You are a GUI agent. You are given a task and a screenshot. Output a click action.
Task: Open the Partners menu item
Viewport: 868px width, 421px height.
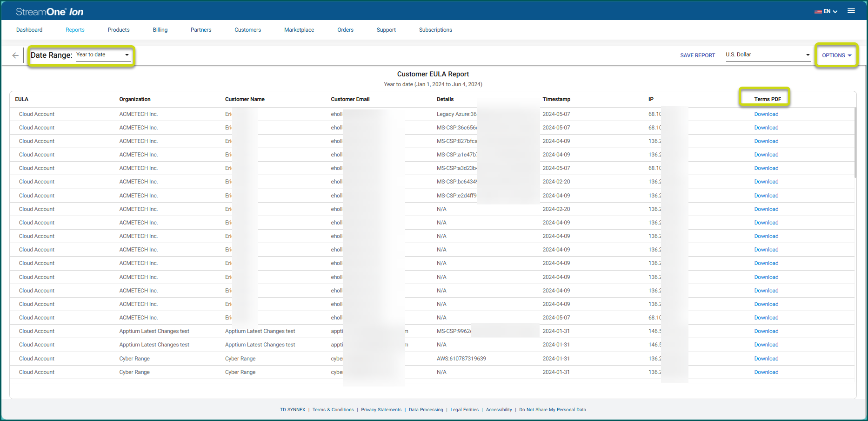tap(201, 30)
